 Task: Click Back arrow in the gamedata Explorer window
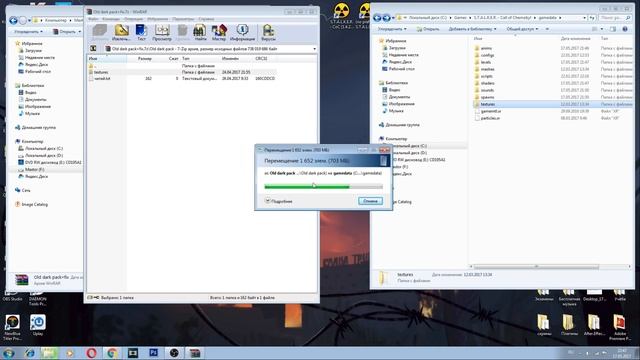coord(377,18)
